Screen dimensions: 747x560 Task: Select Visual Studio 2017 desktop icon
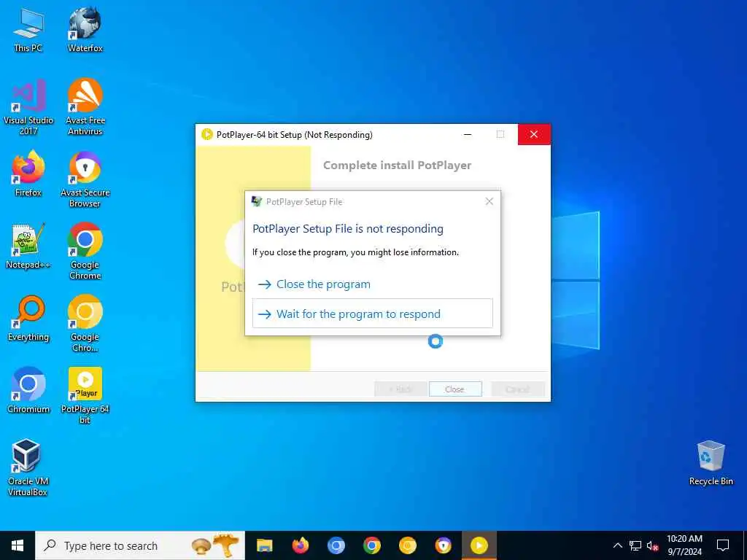(x=28, y=107)
